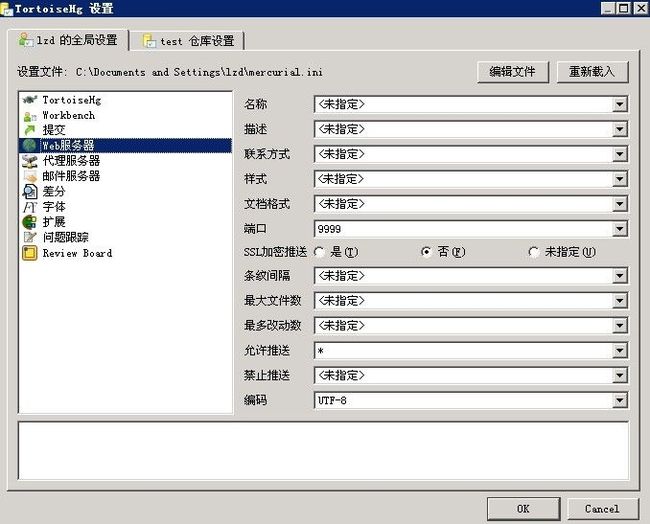
Task: Click the 编辑文件 button
Action: tap(513, 72)
